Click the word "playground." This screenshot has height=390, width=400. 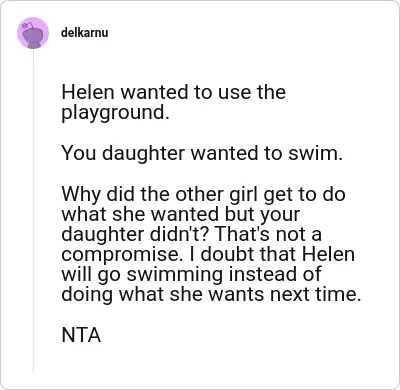point(115,112)
